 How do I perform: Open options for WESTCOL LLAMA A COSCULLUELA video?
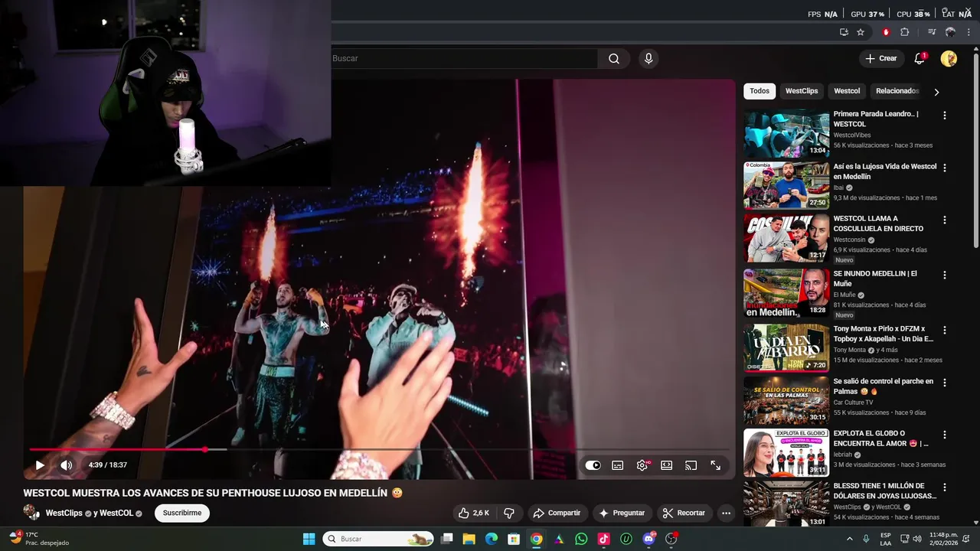(x=944, y=220)
